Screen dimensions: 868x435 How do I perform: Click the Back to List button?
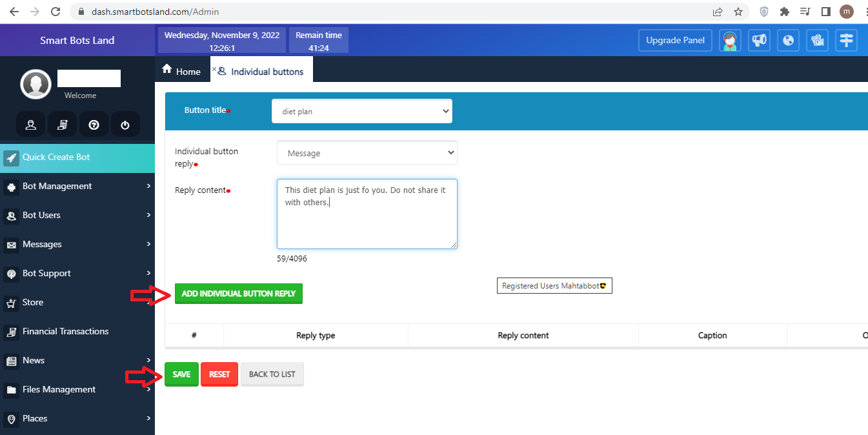272,374
